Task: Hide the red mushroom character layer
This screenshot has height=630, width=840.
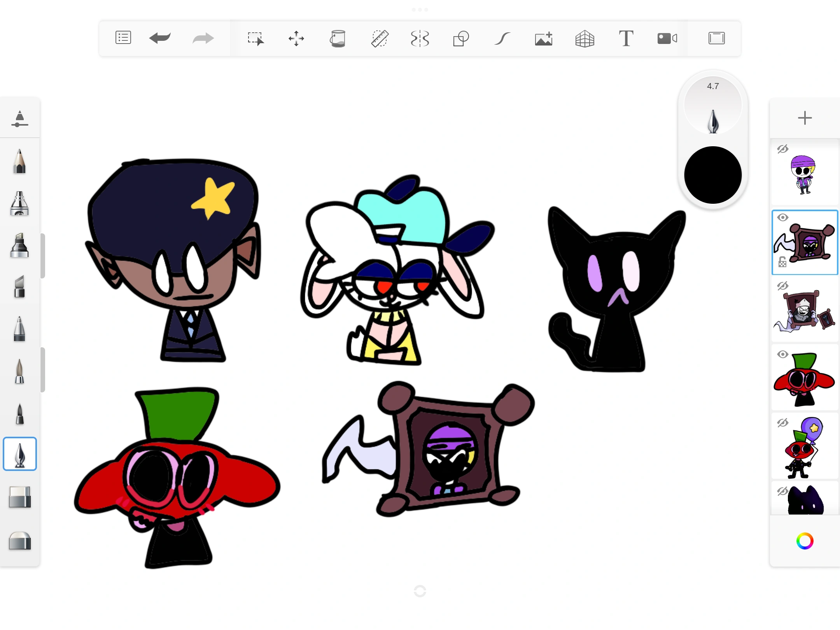Action: pos(782,354)
